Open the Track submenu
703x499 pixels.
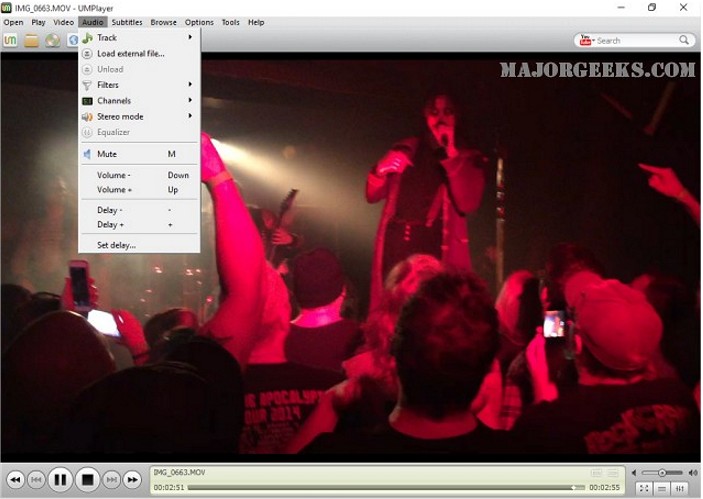139,38
